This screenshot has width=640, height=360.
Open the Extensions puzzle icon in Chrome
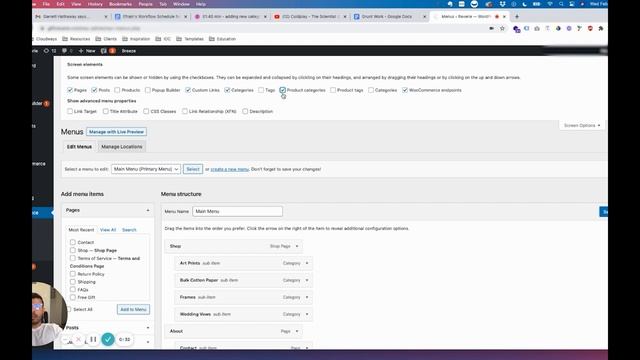point(601,29)
